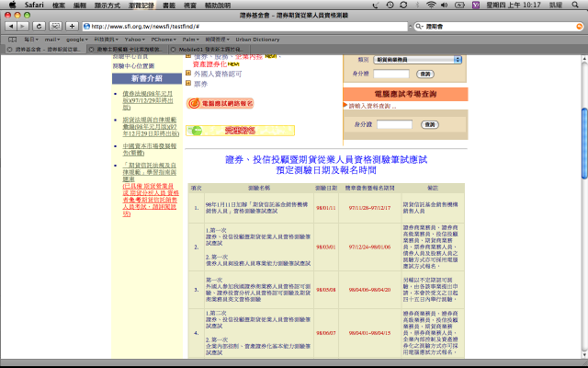Image resolution: width=588 pixels, height=368 pixels.
Task: Open the 編輯 (Edit) menu
Action: (80, 6)
